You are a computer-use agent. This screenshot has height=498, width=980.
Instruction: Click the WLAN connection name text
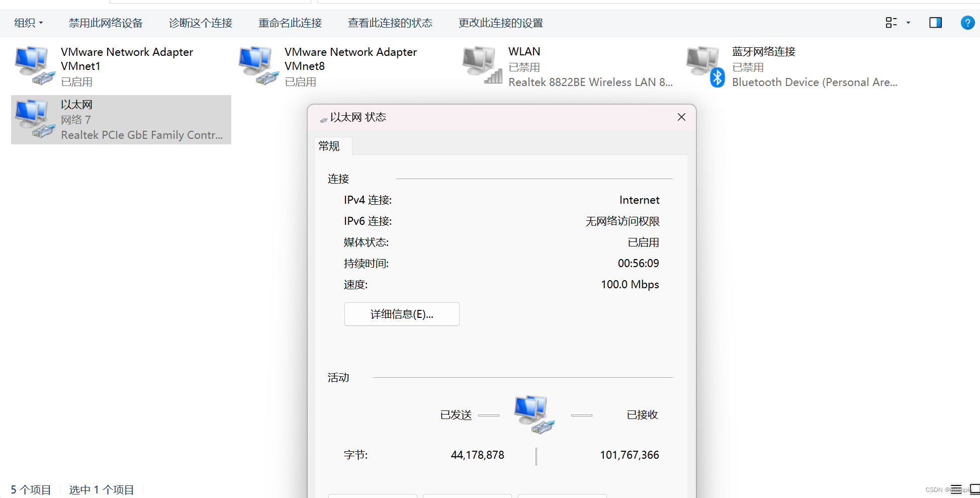[524, 51]
